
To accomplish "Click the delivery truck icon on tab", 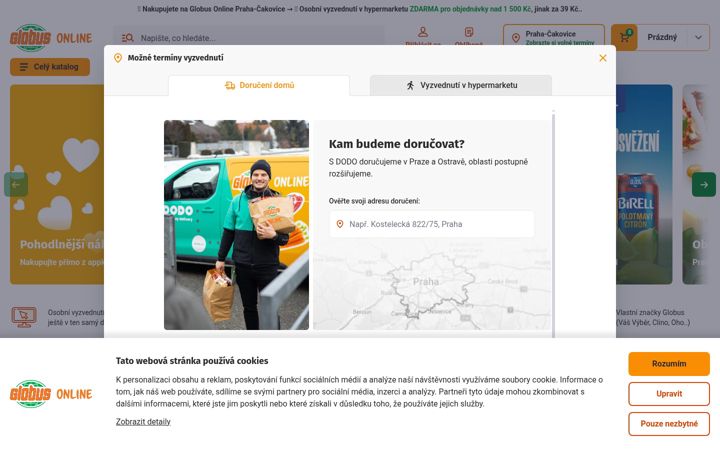I will (230, 85).
